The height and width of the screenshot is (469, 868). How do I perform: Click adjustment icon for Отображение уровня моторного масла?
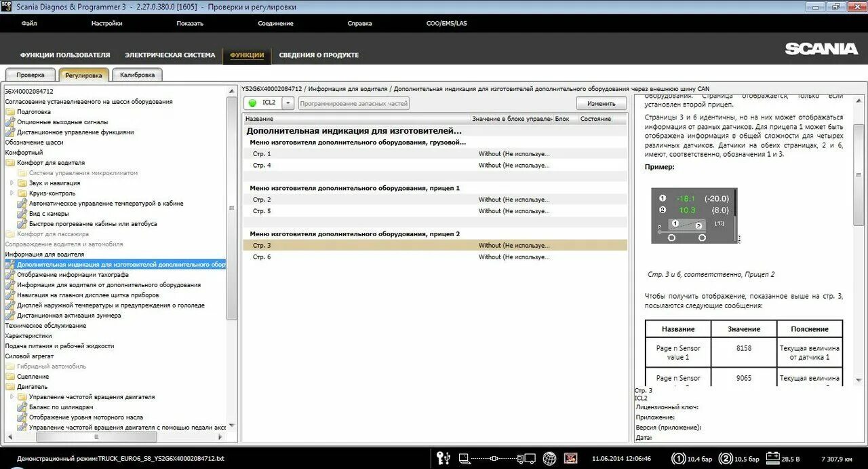pos(22,417)
